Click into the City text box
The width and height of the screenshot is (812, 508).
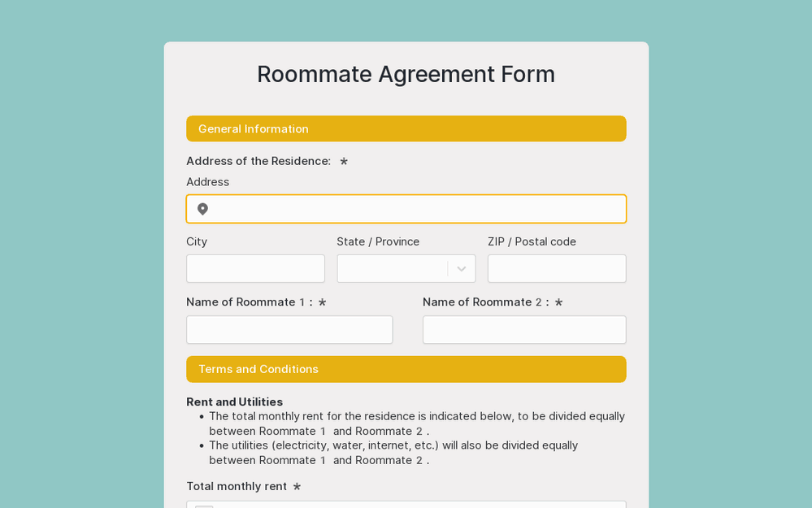[x=255, y=269]
